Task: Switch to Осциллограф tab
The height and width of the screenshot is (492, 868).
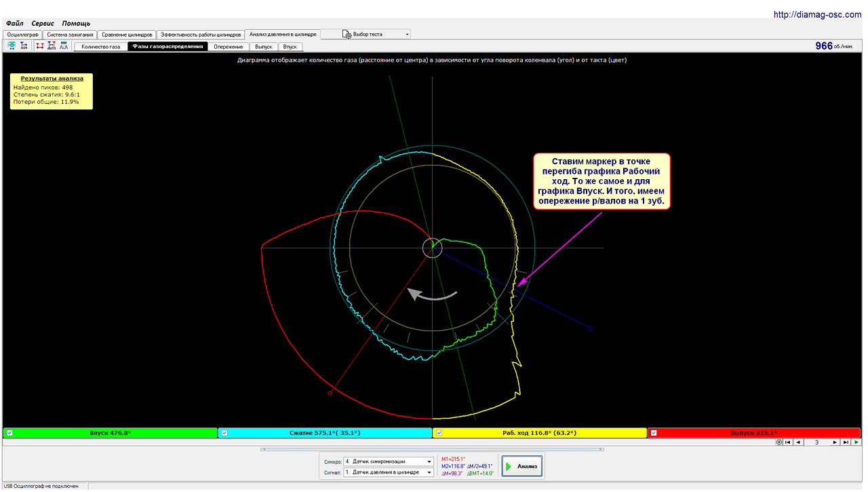Action: [23, 34]
